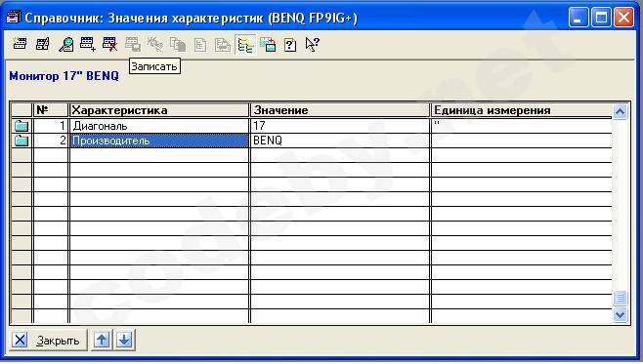Click the delete-mark icon with red X

[110, 44]
